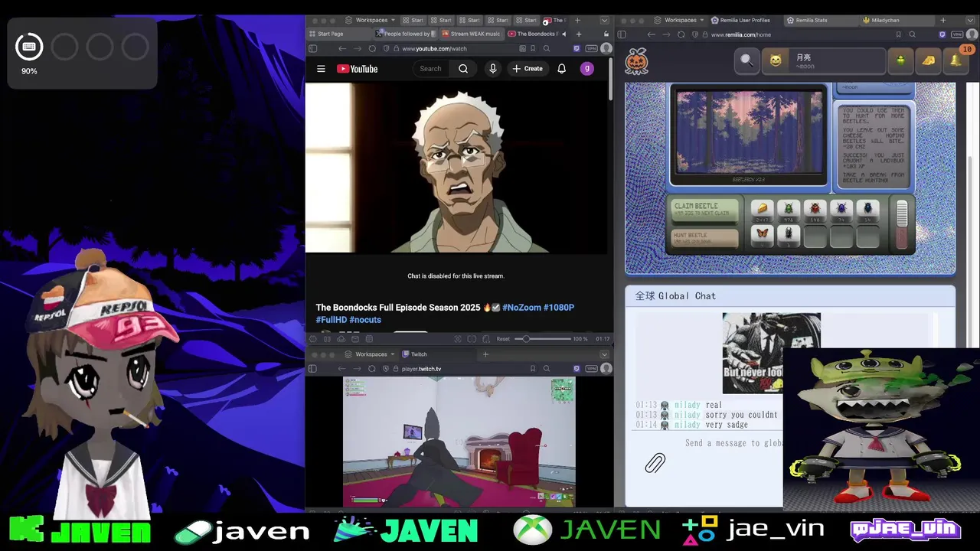Viewport: 980px width, 551px height.
Task: Click the beetle game vertical red slider
Action: tap(902, 225)
